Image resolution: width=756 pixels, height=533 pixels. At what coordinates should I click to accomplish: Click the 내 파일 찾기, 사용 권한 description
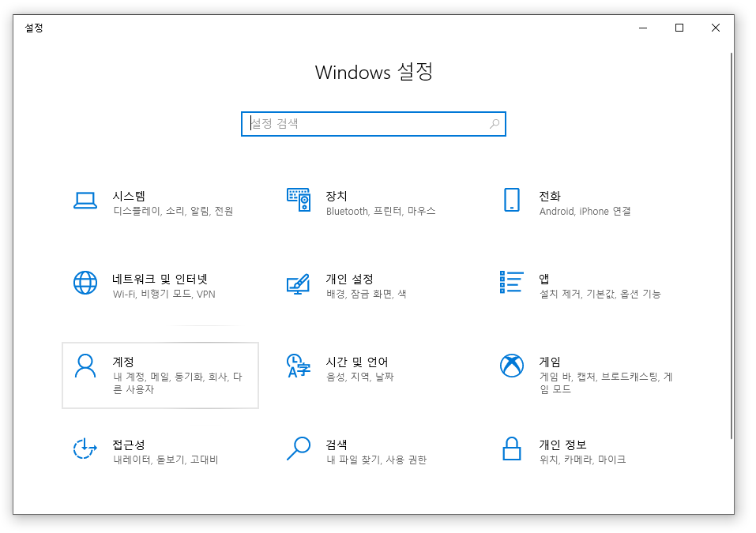click(377, 460)
